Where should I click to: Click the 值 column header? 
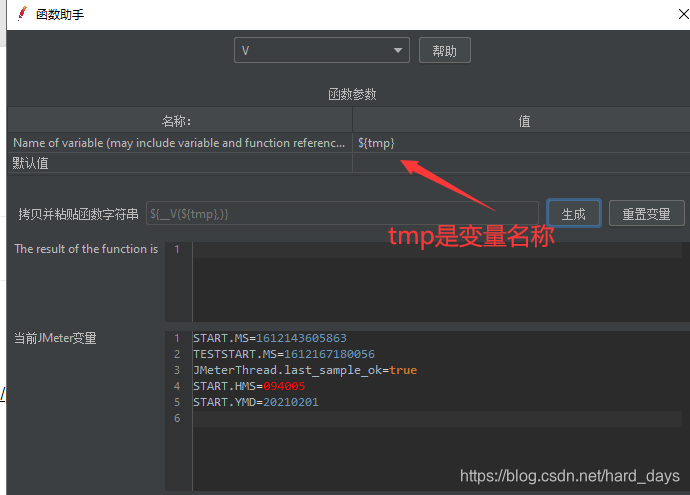(x=521, y=121)
